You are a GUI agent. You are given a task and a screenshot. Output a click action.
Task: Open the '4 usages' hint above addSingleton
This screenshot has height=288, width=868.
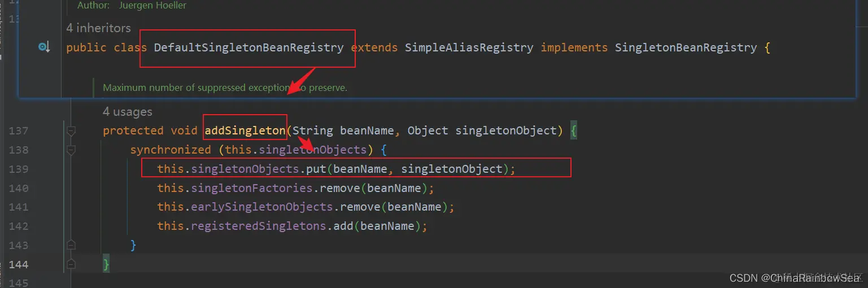[127, 112]
